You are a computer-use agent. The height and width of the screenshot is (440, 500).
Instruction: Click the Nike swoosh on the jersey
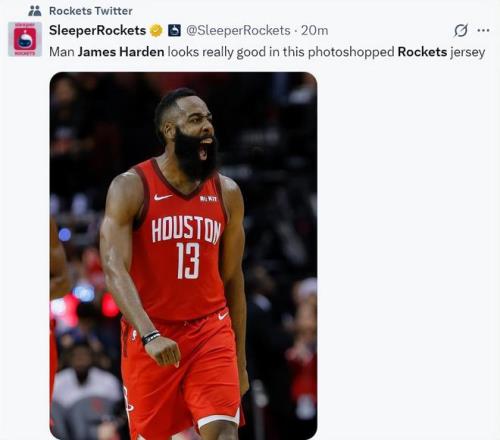163,197
